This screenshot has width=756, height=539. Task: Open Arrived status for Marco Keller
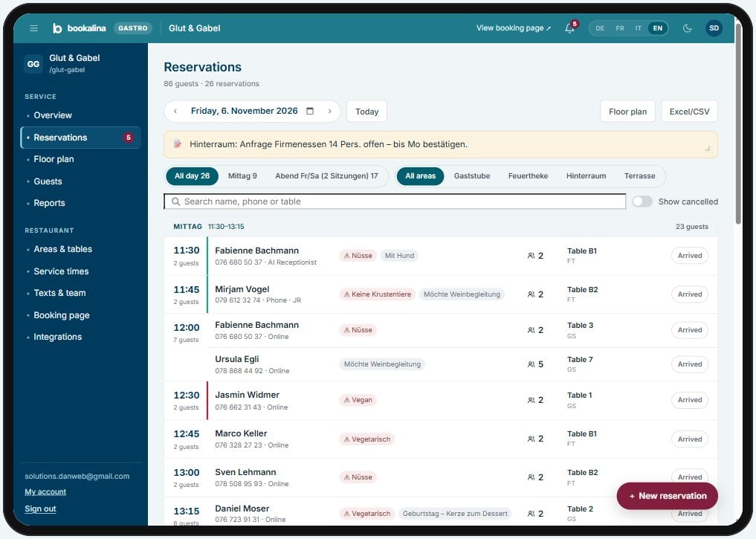tap(689, 439)
